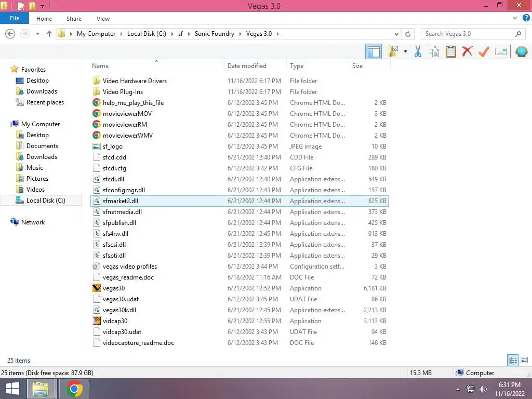Open the Home ribbon tab
Image resolution: width=532 pixels, height=399 pixels.
pos(44,19)
